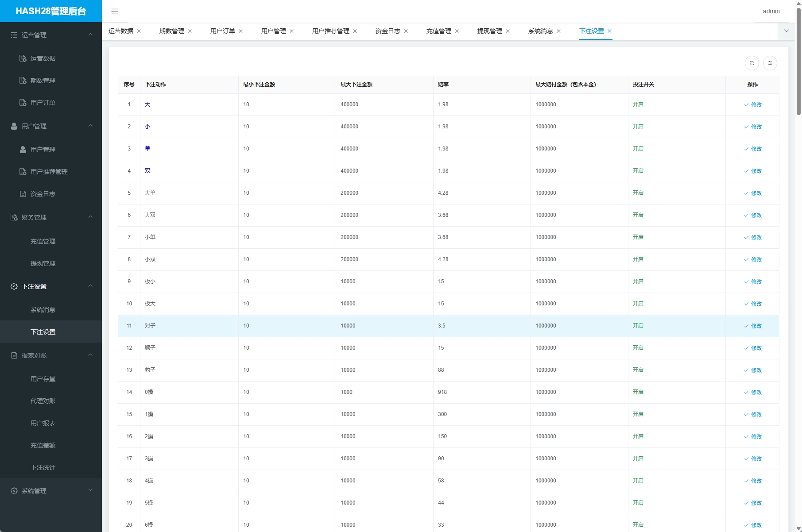Open the tabs overflow dropdown arrow
The image size is (802, 532).
pos(786,31)
